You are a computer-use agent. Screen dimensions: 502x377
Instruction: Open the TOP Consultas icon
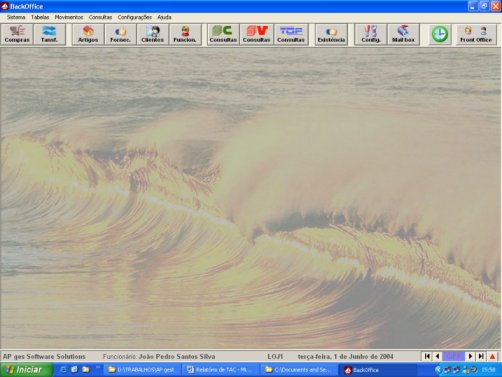[291, 34]
